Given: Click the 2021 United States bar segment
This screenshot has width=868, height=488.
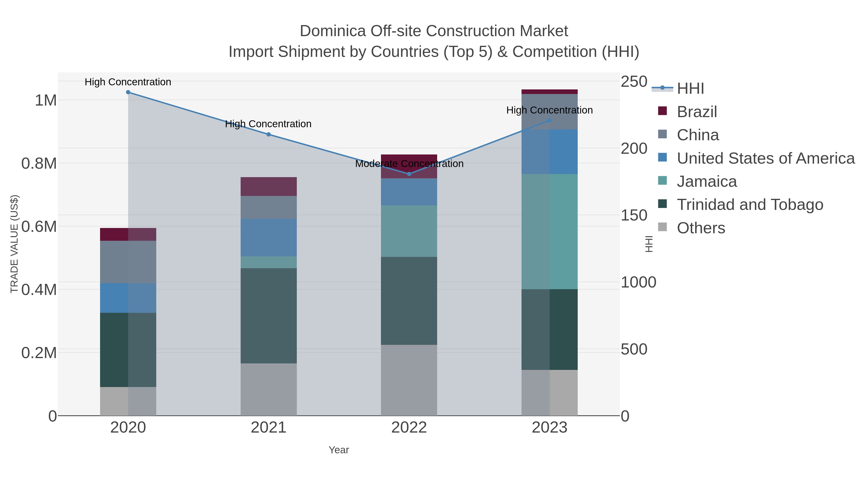Looking at the screenshot, I should pos(269,238).
